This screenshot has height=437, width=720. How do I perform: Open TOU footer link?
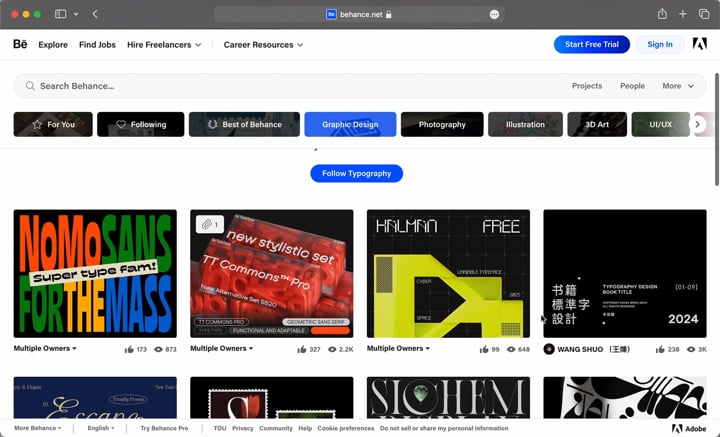219,428
